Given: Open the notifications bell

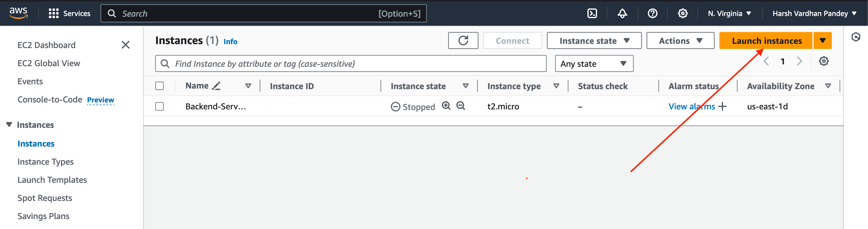Looking at the screenshot, I should (622, 14).
